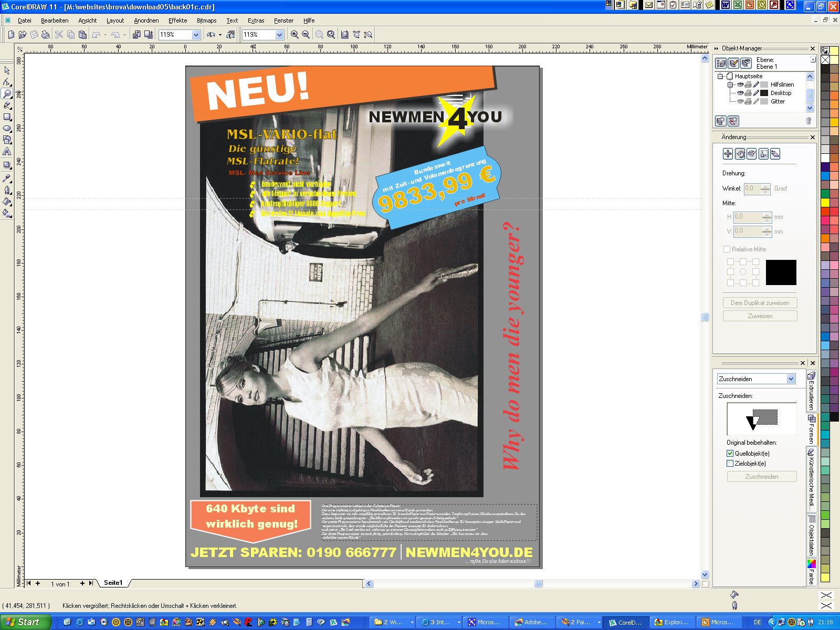Viewport: 840px width, 630px height.
Task: Click the Zuweisen button
Action: coord(760,316)
